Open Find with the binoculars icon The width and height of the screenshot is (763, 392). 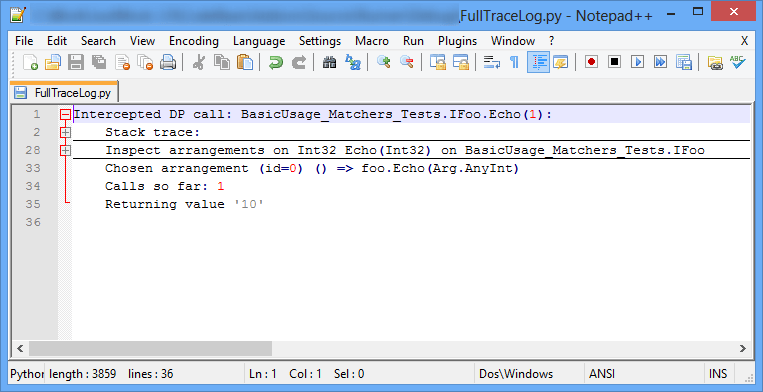[329, 62]
